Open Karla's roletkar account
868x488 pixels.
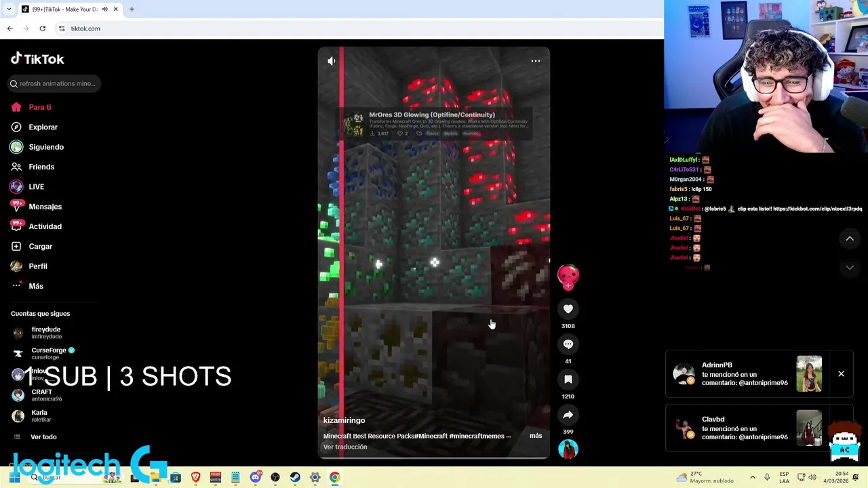(x=31, y=416)
